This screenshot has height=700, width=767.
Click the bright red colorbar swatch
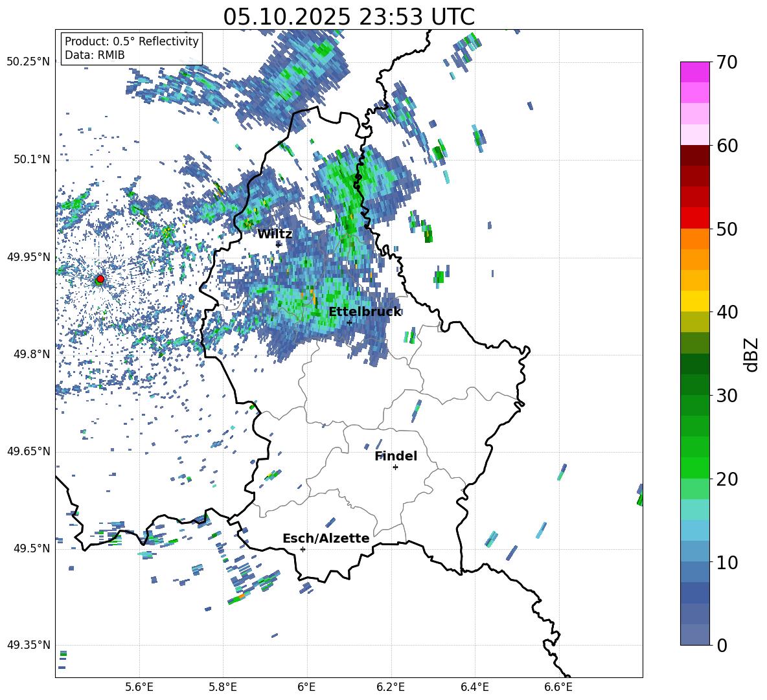[694, 218]
